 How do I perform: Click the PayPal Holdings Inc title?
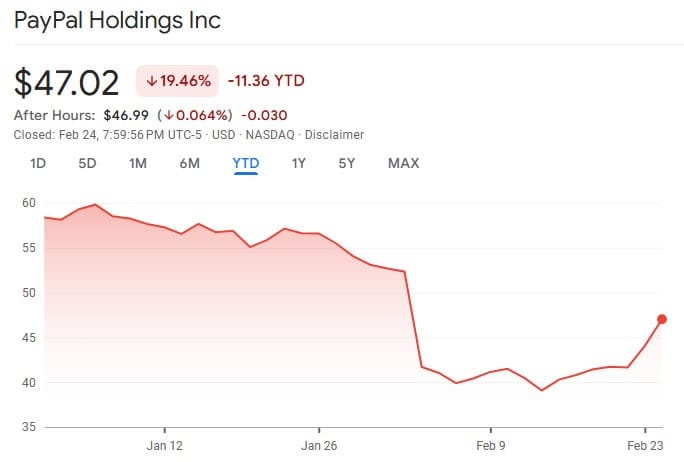point(117,21)
